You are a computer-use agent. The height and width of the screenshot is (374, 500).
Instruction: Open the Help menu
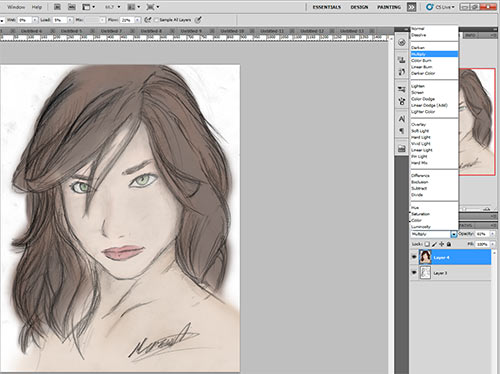[37, 7]
